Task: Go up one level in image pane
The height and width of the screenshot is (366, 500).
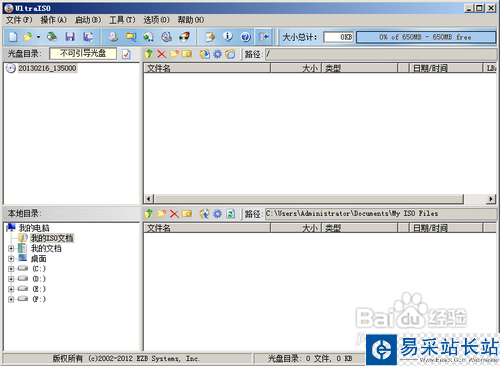Action: pyautogui.click(x=149, y=54)
